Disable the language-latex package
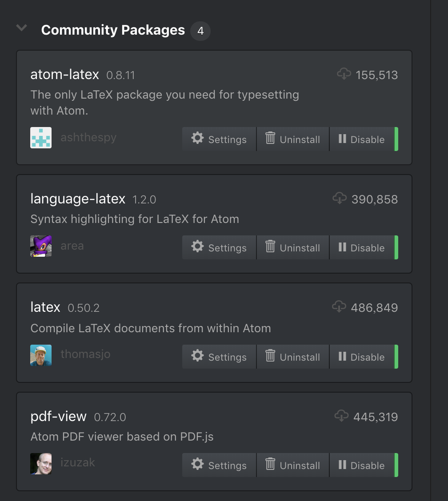This screenshot has width=448, height=501. click(362, 247)
